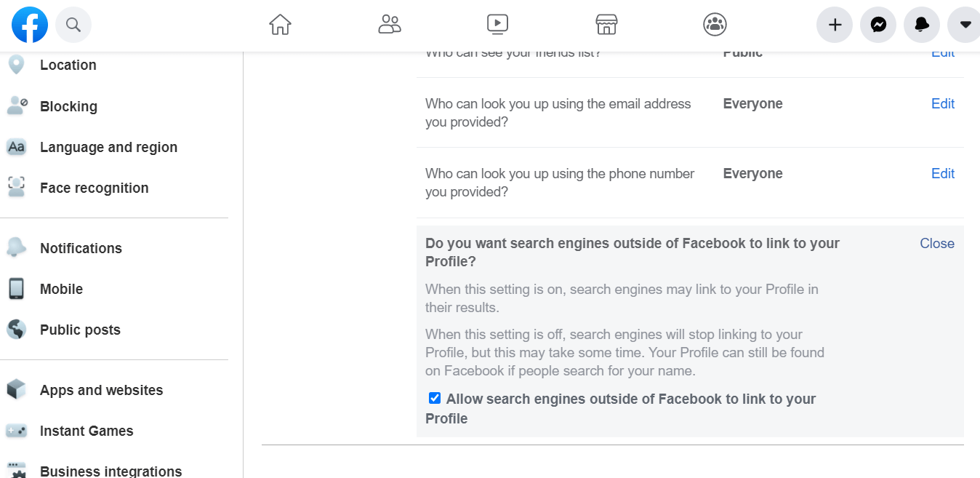Open the Watch video icon
This screenshot has width=980, height=478.
click(x=497, y=25)
